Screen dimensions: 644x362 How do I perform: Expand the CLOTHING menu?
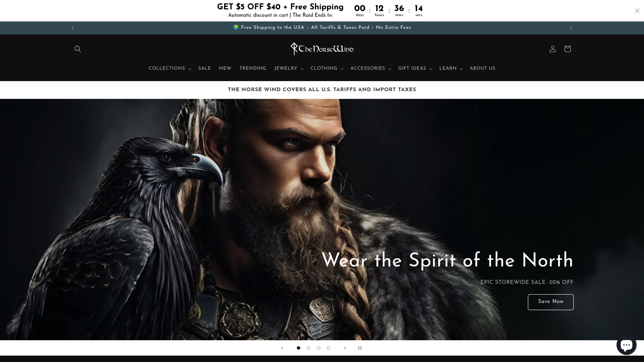327,69
